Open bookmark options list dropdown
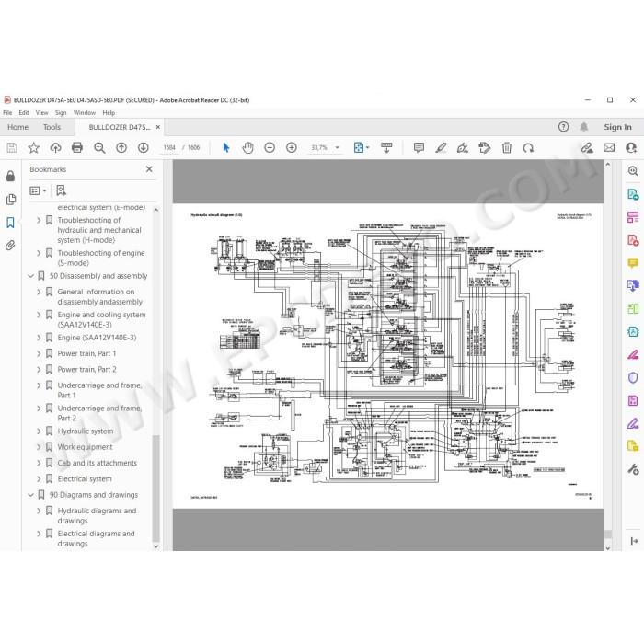644x644 pixels. click(x=38, y=190)
